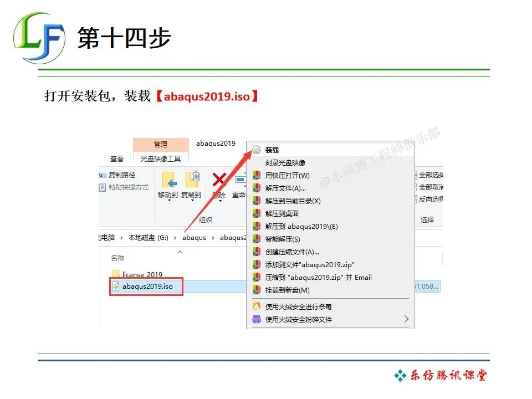Choose 解压到当前目录(X)
Screen dimensions: 532x399
tap(331, 201)
